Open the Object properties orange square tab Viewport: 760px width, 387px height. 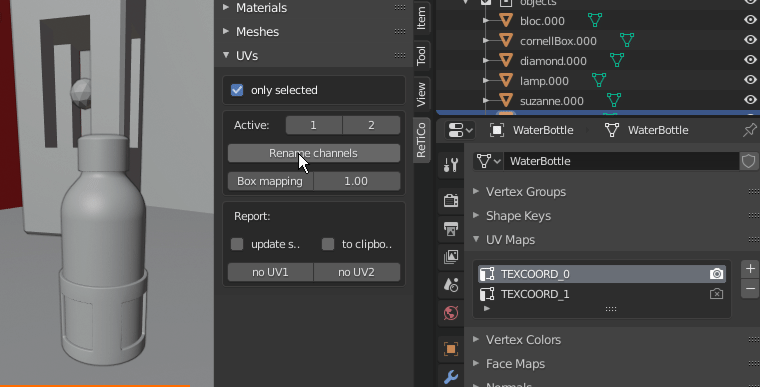[x=451, y=349]
